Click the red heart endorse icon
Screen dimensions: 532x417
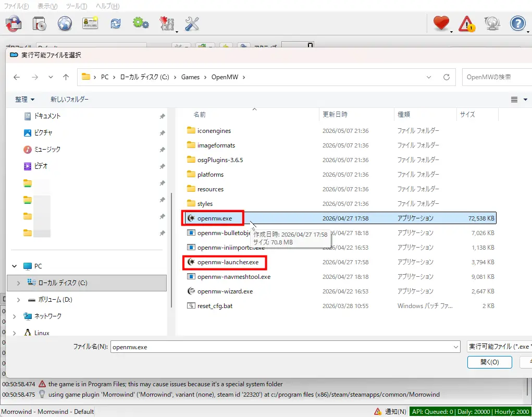tap(441, 24)
